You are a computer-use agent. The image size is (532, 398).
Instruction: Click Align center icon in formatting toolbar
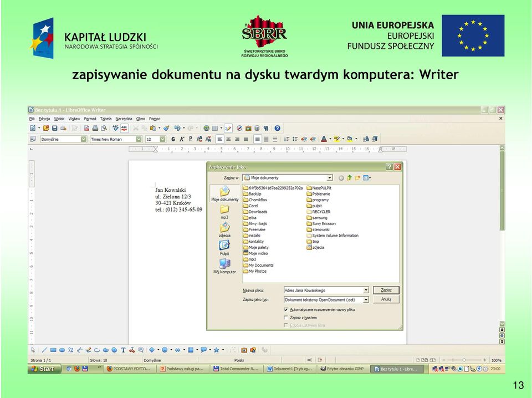tap(228, 139)
